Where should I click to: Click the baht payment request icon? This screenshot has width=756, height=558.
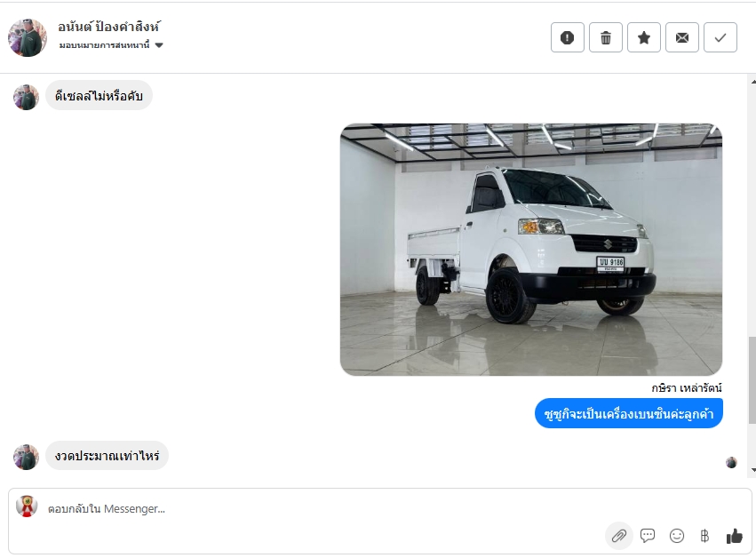(x=704, y=535)
